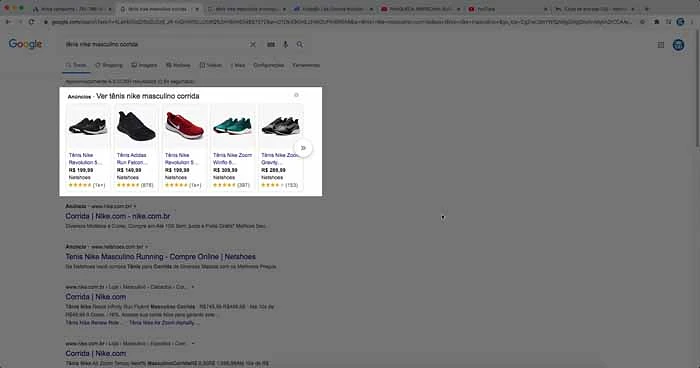Expand the arrow beside the www.netshoes.com.br/ ad URL
700x368 pixels.
click(146, 247)
